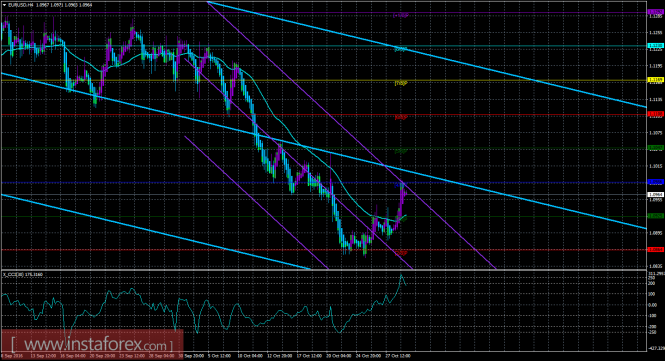Click the 0.00 level on CCI scale
This screenshot has height=361, width=665.
point(652,305)
